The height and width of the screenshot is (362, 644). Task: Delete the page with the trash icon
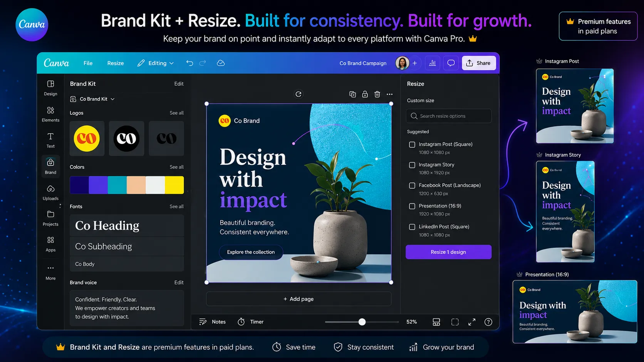point(377,94)
